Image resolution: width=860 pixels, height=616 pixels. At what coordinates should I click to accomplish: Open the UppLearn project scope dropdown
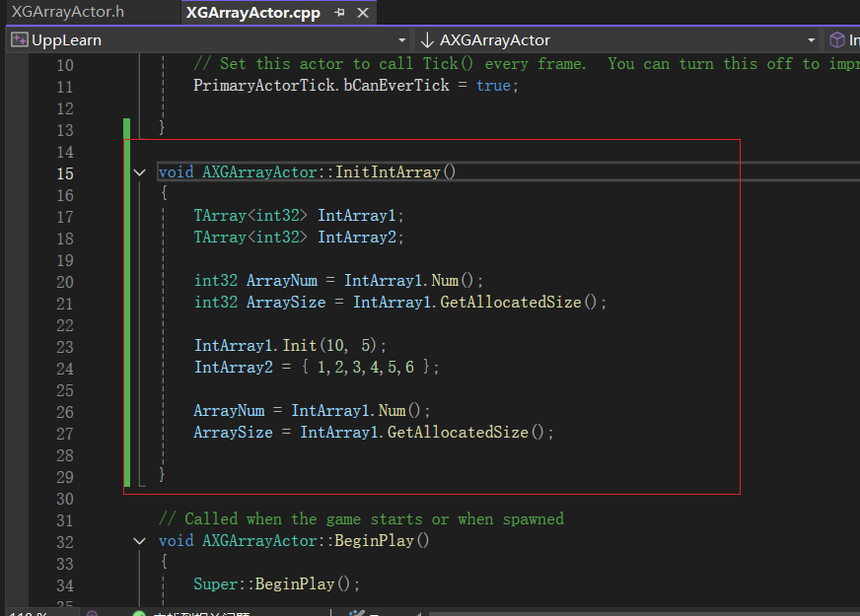point(402,40)
